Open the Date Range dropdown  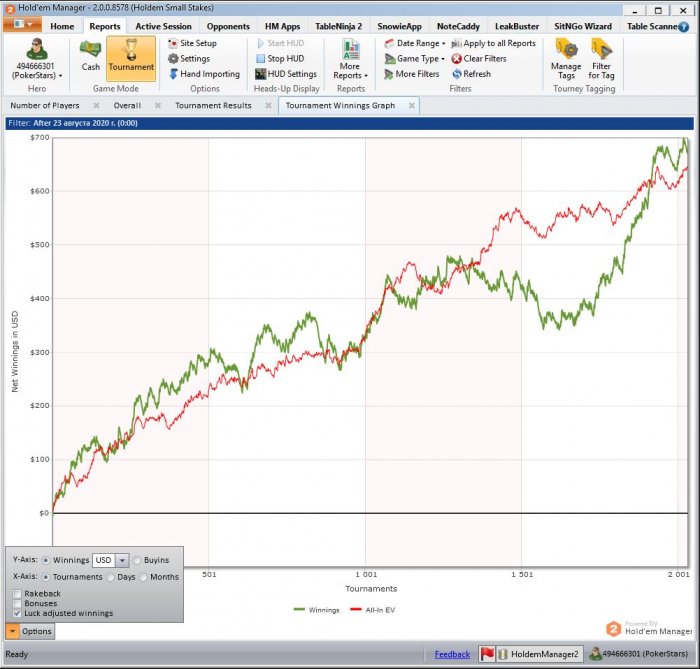tap(415, 43)
